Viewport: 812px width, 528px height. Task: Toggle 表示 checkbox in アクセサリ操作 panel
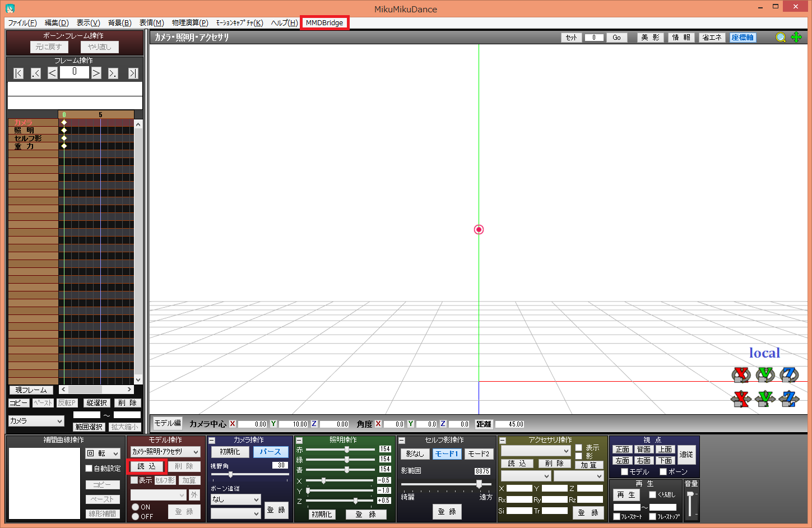(x=578, y=448)
